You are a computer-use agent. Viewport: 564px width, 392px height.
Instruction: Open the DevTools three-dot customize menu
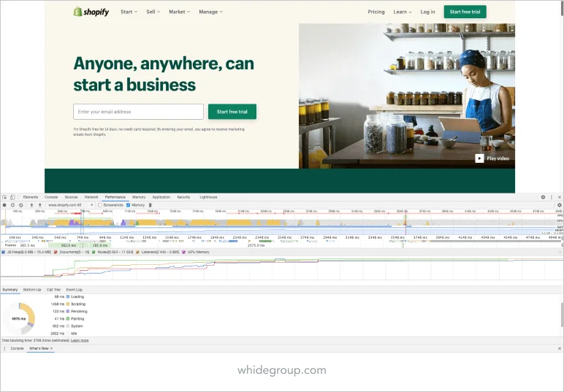pyautogui.click(x=552, y=197)
